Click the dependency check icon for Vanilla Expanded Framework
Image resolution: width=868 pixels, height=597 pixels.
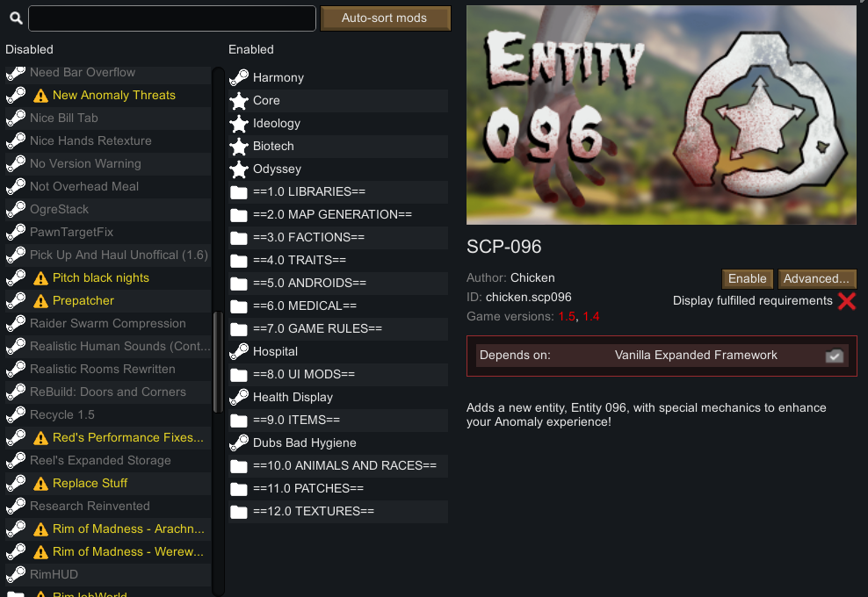tap(835, 356)
